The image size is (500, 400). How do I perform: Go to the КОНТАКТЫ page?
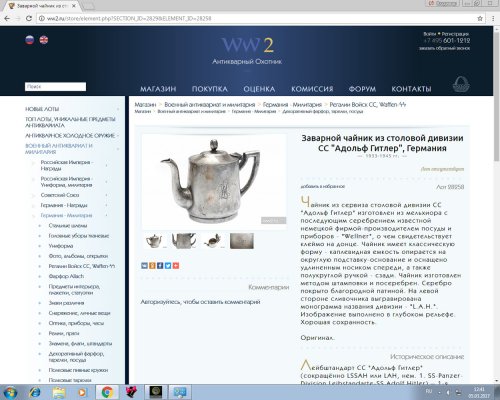(x=411, y=89)
